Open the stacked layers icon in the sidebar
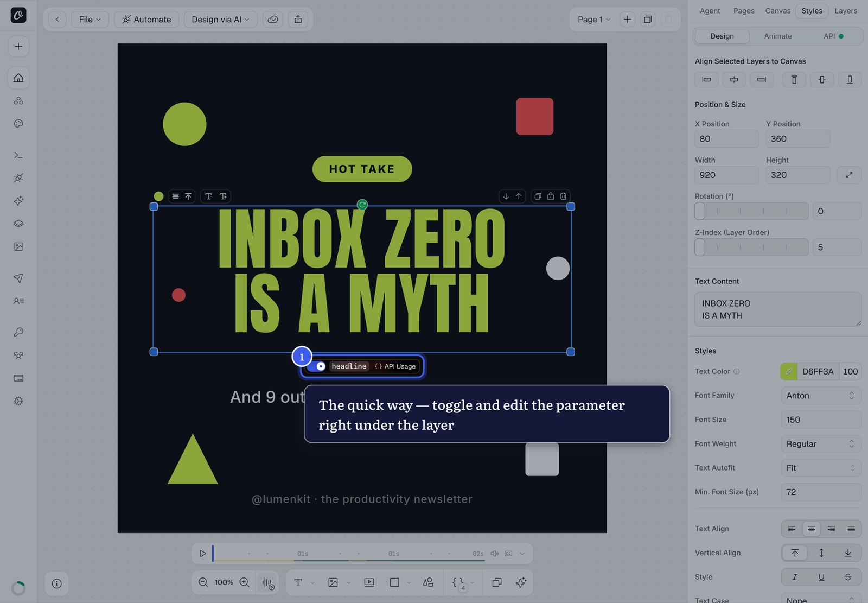Screen dimensions: 868x603 [18, 224]
